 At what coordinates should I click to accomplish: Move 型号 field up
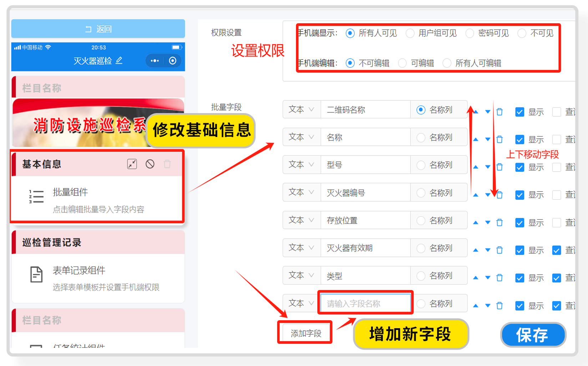(476, 167)
